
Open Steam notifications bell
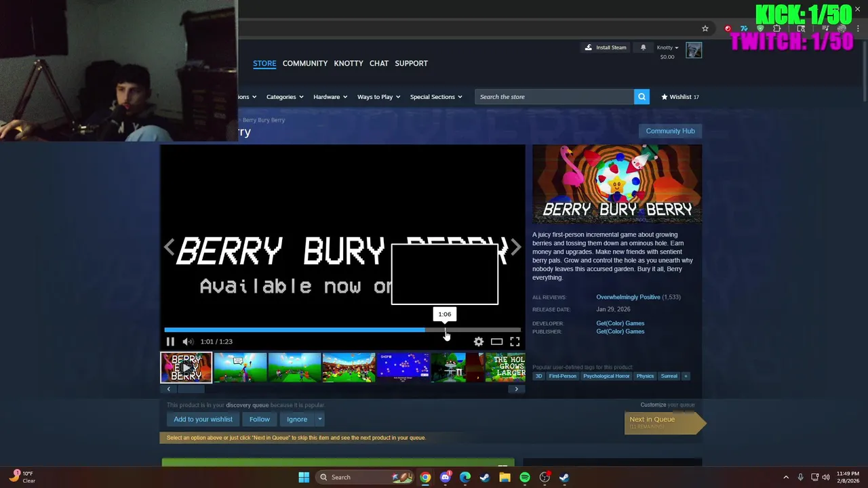point(643,47)
